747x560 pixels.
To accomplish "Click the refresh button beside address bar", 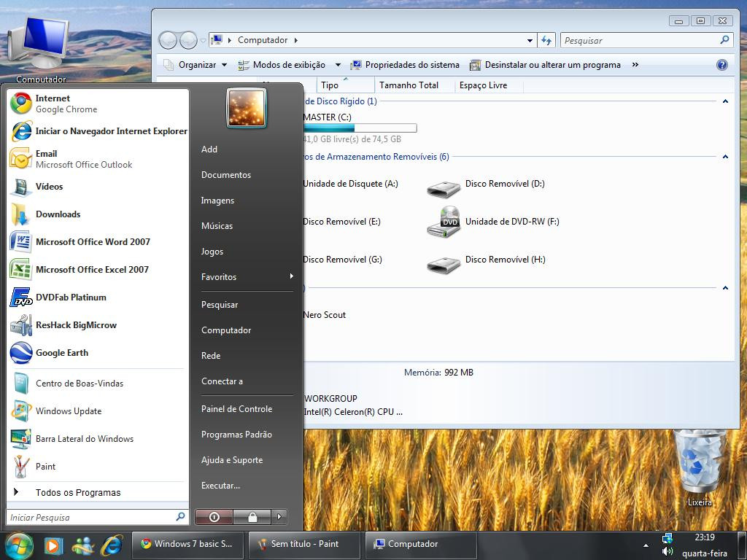I will point(546,41).
